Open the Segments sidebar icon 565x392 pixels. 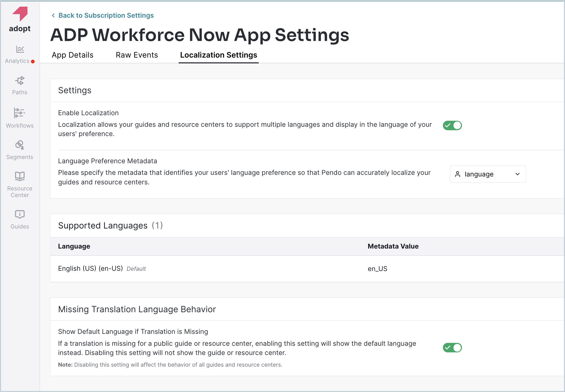point(20,145)
